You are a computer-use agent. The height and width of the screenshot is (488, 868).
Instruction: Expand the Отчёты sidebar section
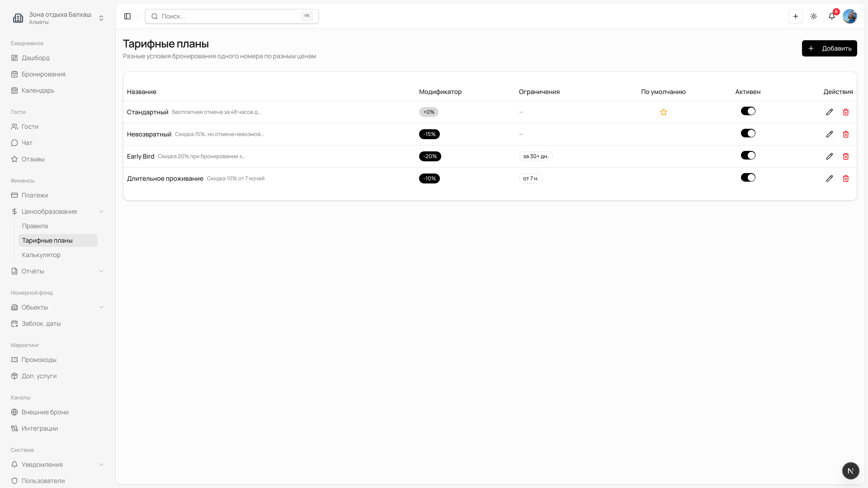pyautogui.click(x=101, y=271)
